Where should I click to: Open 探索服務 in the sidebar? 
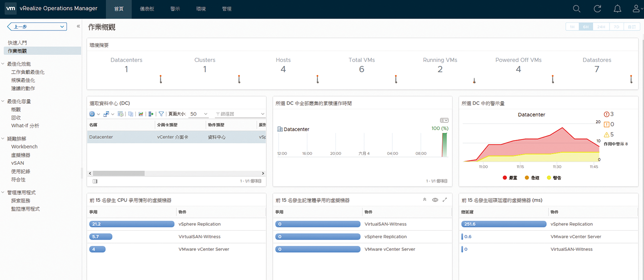point(21,200)
